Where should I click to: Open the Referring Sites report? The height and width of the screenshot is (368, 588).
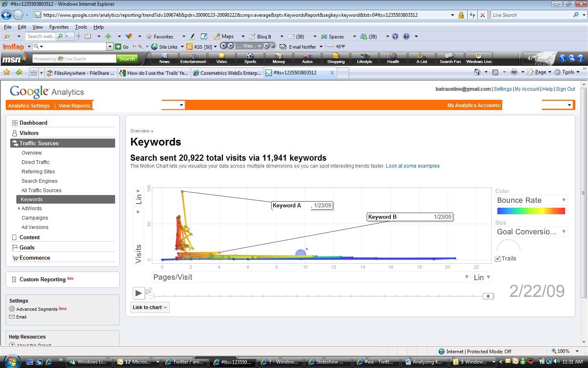click(x=38, y=172)
